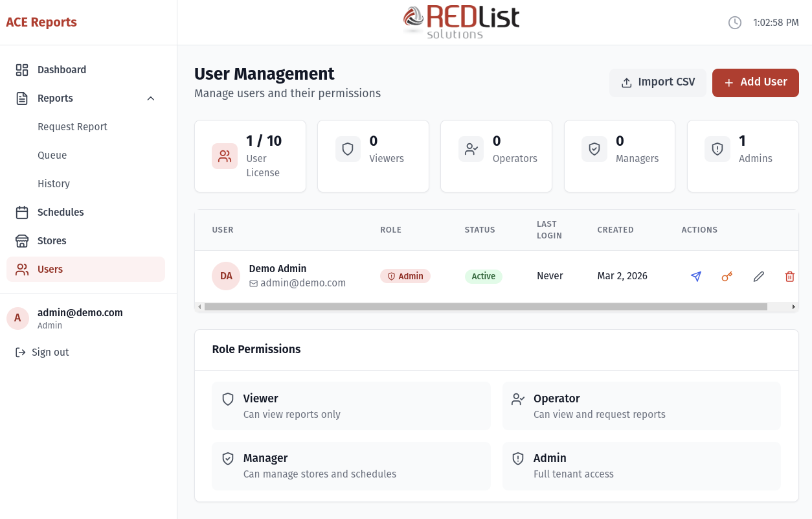The height and width of the screenshot is (519, 812).
Task: Click the Import CSV button
Action: coord(657,82)
